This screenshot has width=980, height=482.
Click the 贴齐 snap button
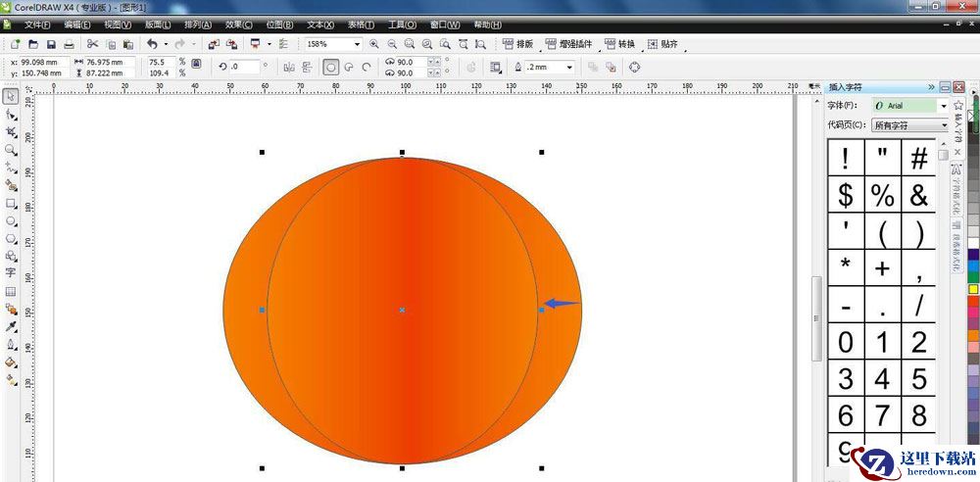(662, 44)
